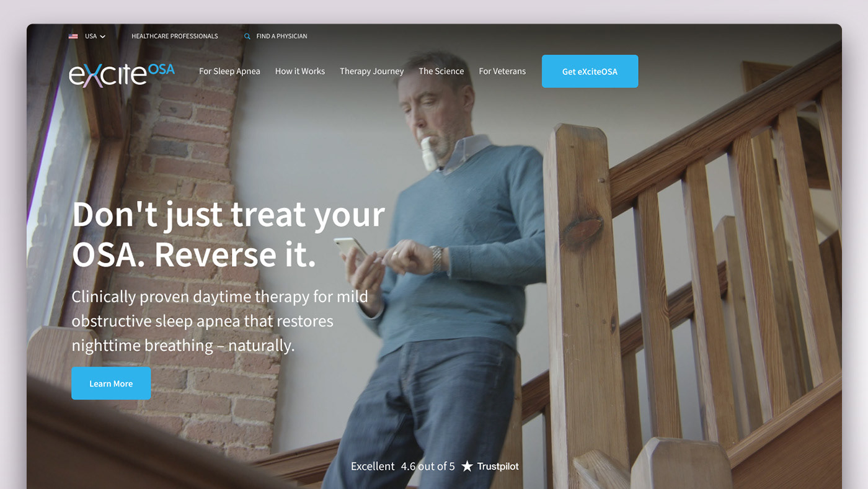Select Therapy Journey in navigation
Image resolution: width=868 pixels, height=489 pixels.
click(x=372, y=71)
